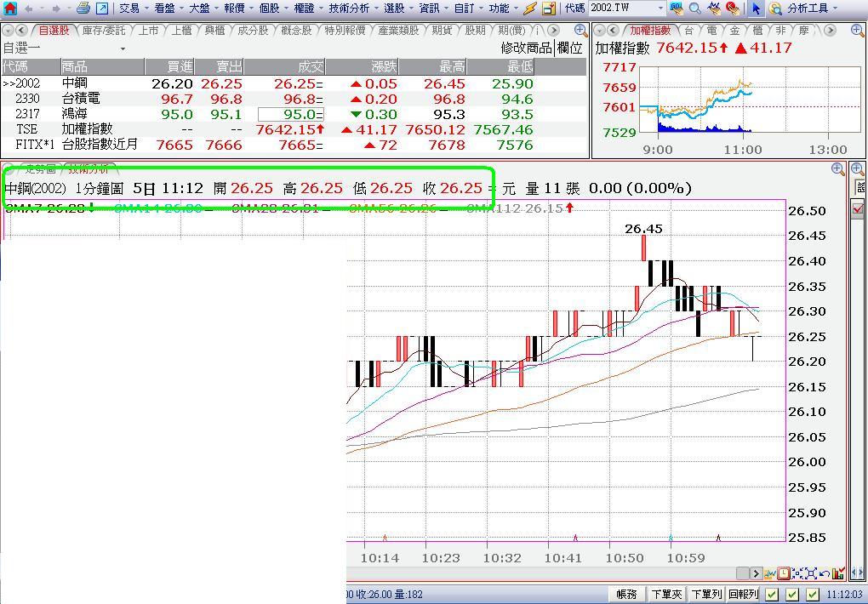Switch to the 庫存/委託 tab
The height and width of the screenshot is (604, 868).
[104, 31]
